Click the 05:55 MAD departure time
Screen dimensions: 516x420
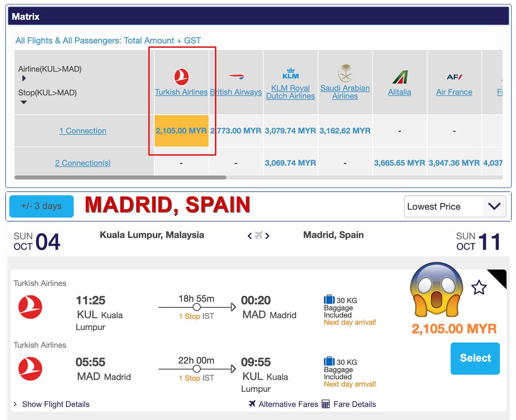tap(91, 362)
